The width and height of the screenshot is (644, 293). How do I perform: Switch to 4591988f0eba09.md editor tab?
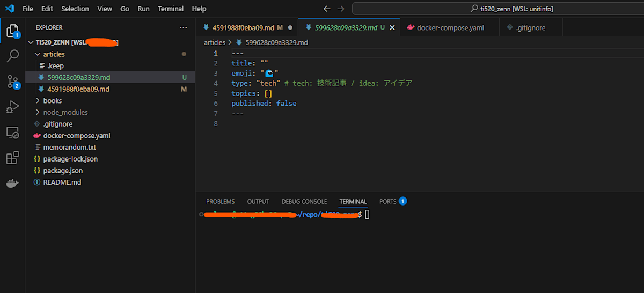click(247, 27)
